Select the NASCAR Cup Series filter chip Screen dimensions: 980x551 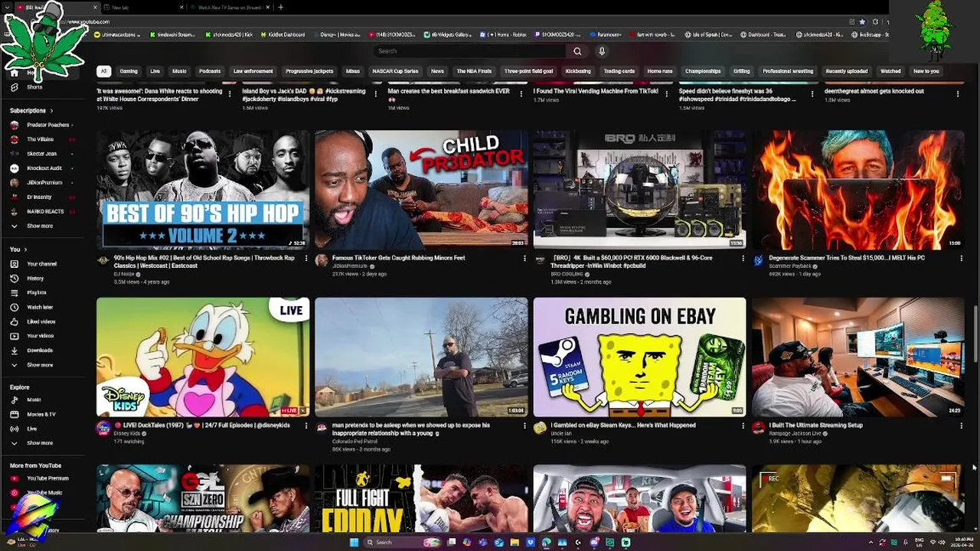point(395,71)
